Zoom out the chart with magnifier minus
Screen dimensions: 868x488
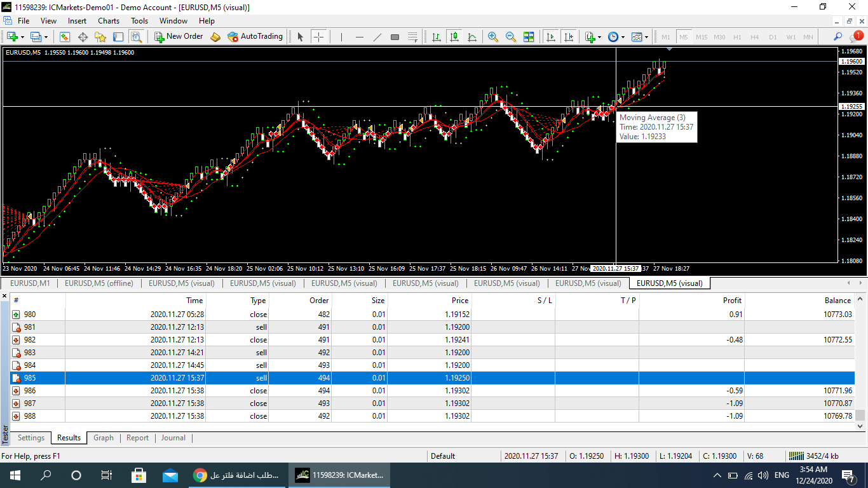click(x=511, y=37)
